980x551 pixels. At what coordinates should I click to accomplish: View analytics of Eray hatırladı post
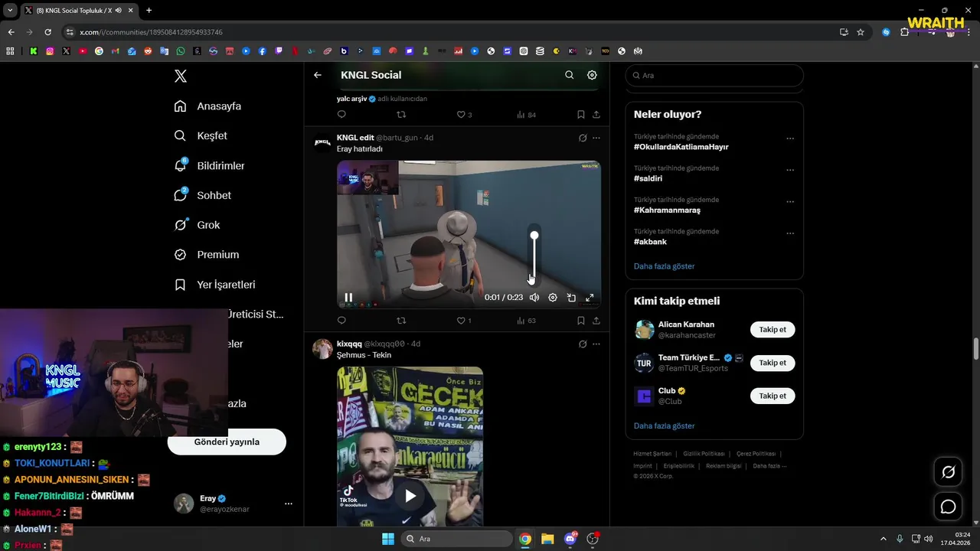tap(526, 321)
